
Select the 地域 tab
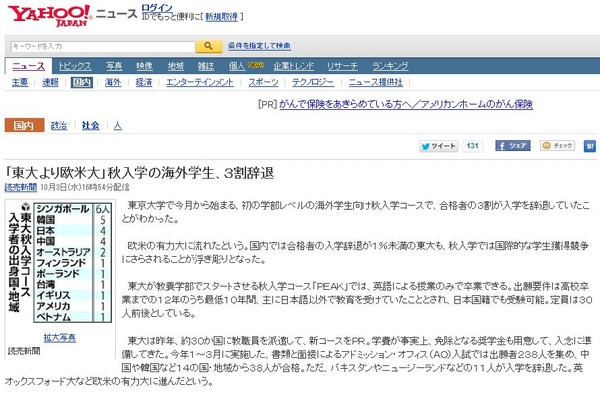[x=176, y=66]
